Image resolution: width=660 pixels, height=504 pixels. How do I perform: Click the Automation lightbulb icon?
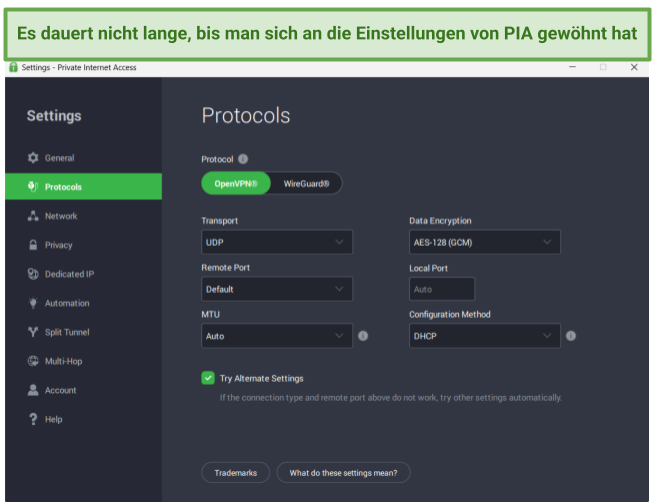[33, 303]
